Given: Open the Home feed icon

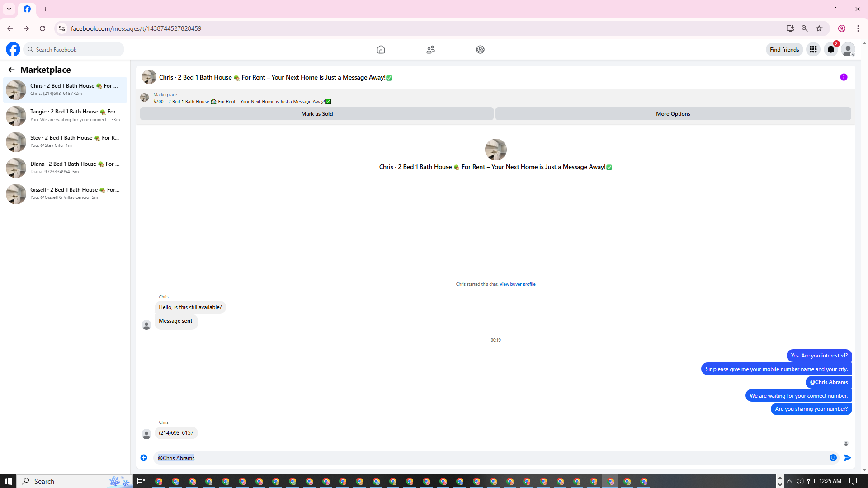Looking at the screenshot, I should [x=381, y=50].
